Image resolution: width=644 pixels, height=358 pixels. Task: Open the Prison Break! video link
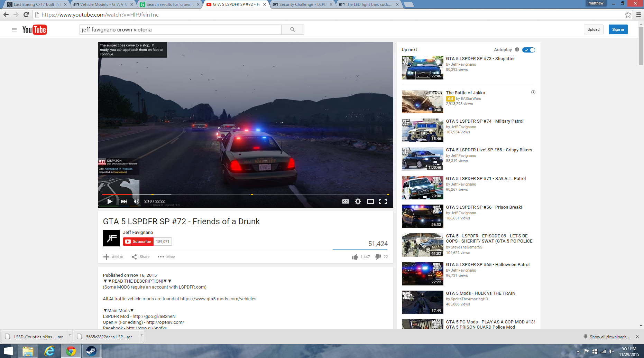484,207
